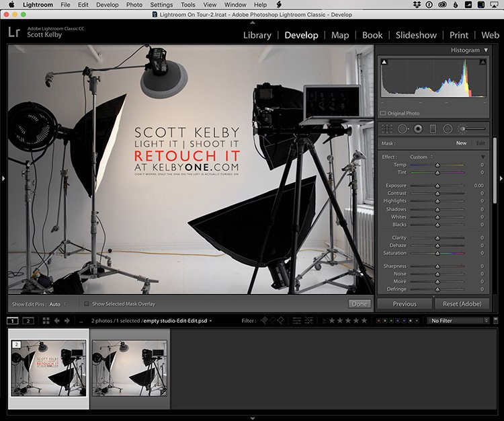Switch to main window display button 1
This screenshot has width=504, height=421.
13,321
